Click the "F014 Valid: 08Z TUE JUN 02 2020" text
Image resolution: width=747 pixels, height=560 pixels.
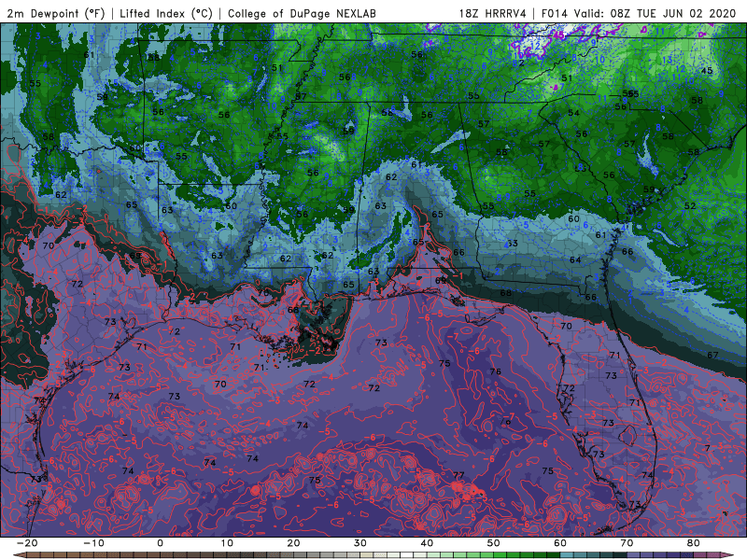tap(639, 13)
